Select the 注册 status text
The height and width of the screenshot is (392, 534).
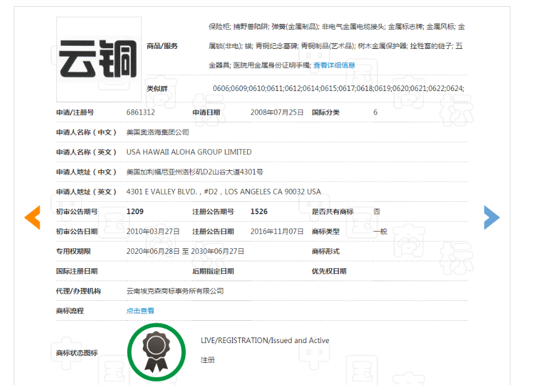[208, 360]
